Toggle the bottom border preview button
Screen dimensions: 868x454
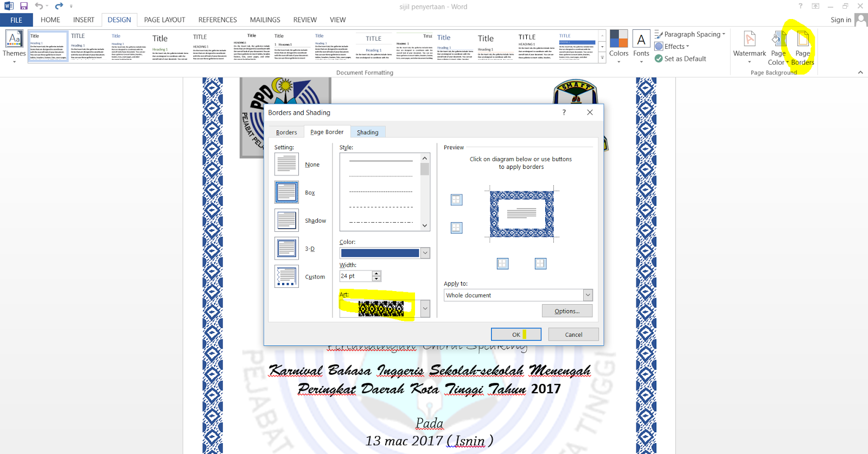point(456,228)
